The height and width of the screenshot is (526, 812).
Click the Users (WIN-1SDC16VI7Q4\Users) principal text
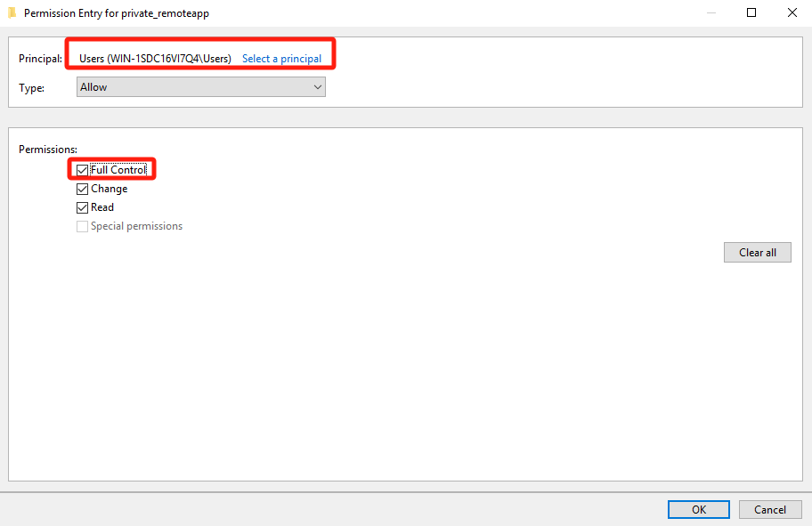[x=155, y=59]
